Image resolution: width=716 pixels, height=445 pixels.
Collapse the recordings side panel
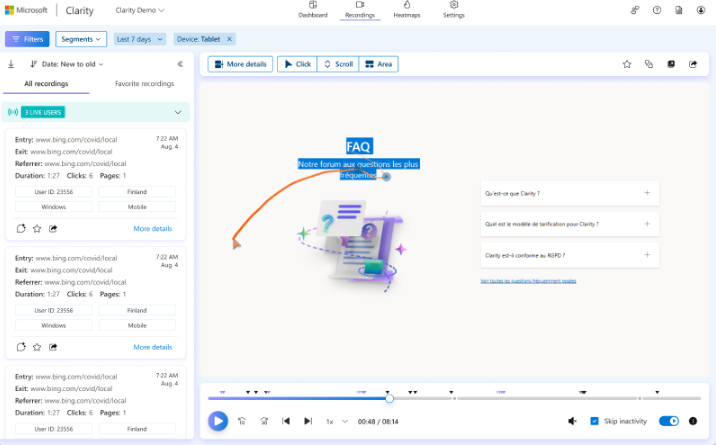tap(180, 64)
